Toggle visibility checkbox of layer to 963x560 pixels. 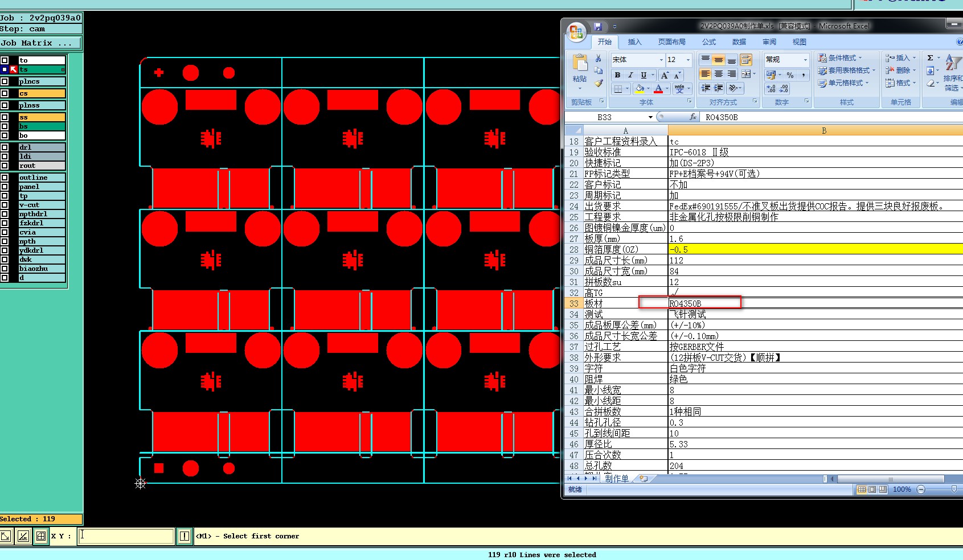(x=5, y=60)
